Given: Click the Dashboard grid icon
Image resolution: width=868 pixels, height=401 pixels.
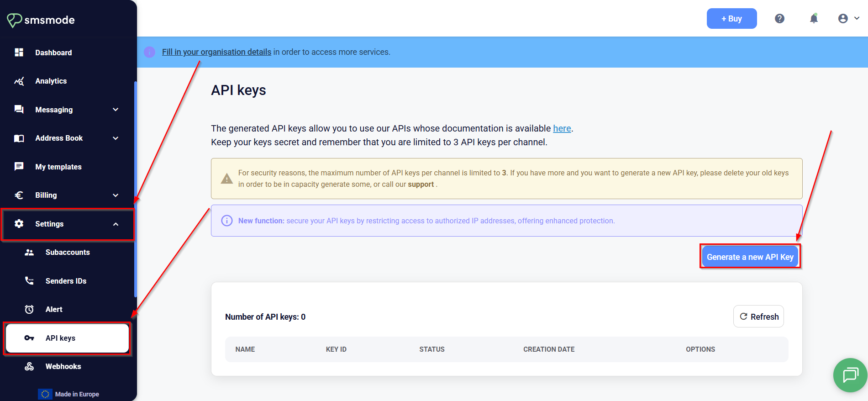Looking at the screenshot, I should (19, 53).
